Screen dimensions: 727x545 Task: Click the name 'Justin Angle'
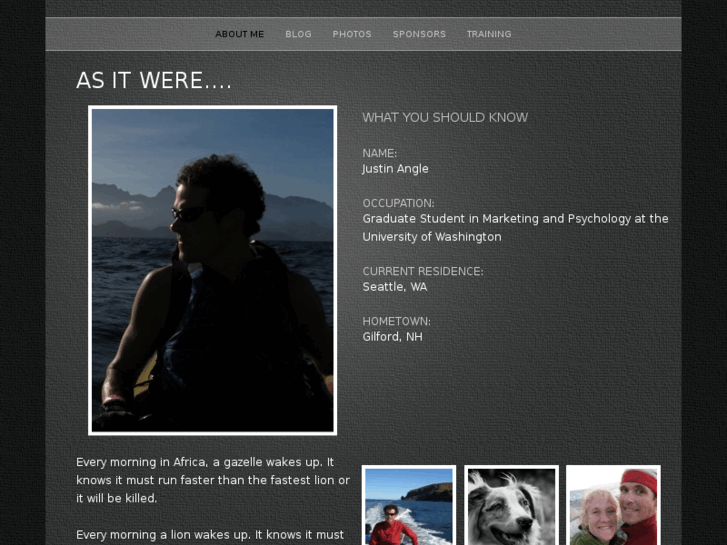(395, 169)
